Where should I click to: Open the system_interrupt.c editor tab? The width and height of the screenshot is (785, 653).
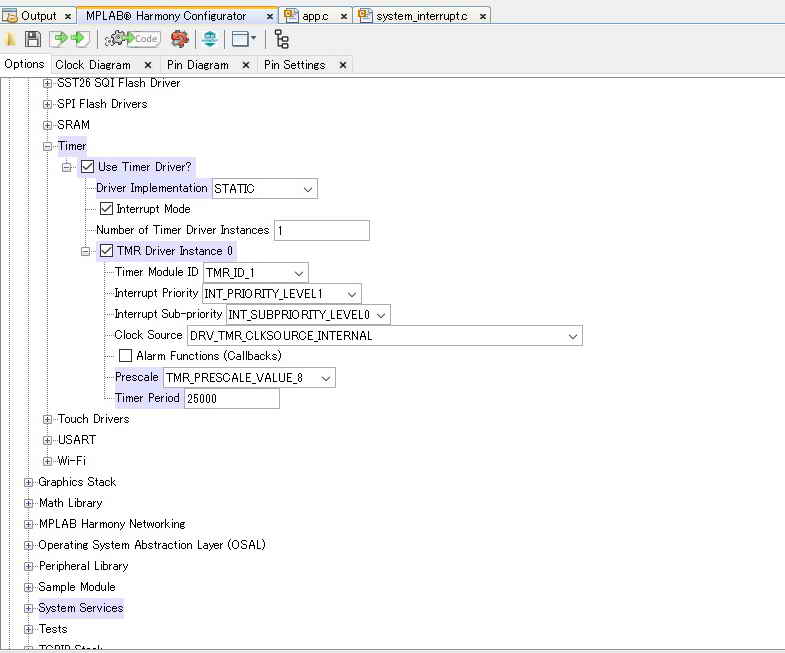click(x=422, y=16)
